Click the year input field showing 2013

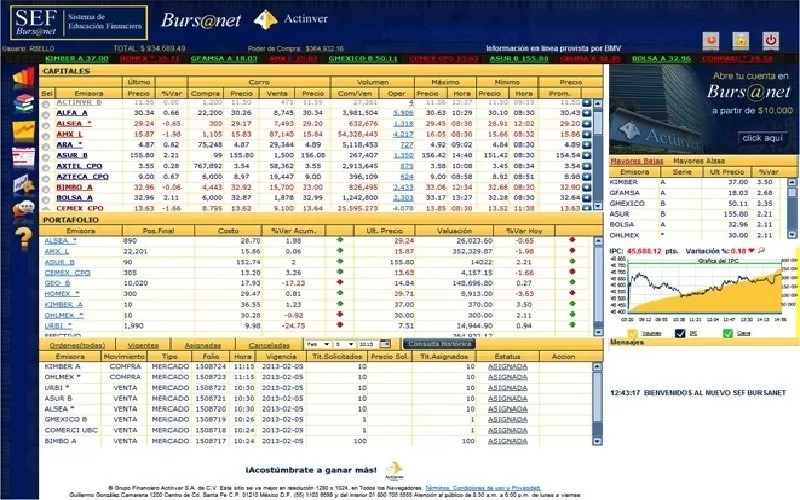tap(367, 344)
